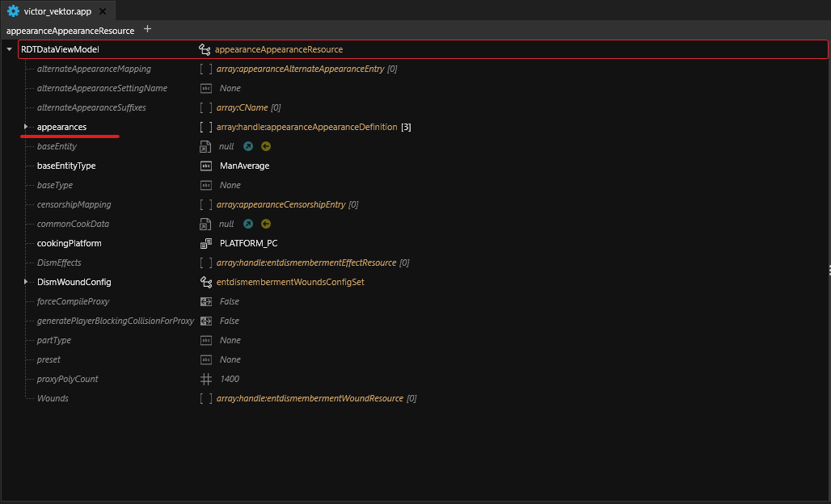Click the string icon next to ManAverage

[206, 166]
